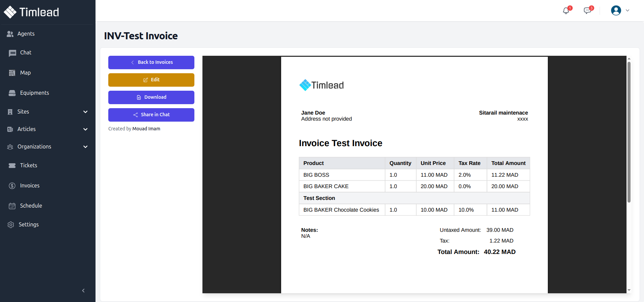The height and width of the screenshot is (302, 644).
Task: Expand the Articles submenu chevron
Action: point(85,129)
